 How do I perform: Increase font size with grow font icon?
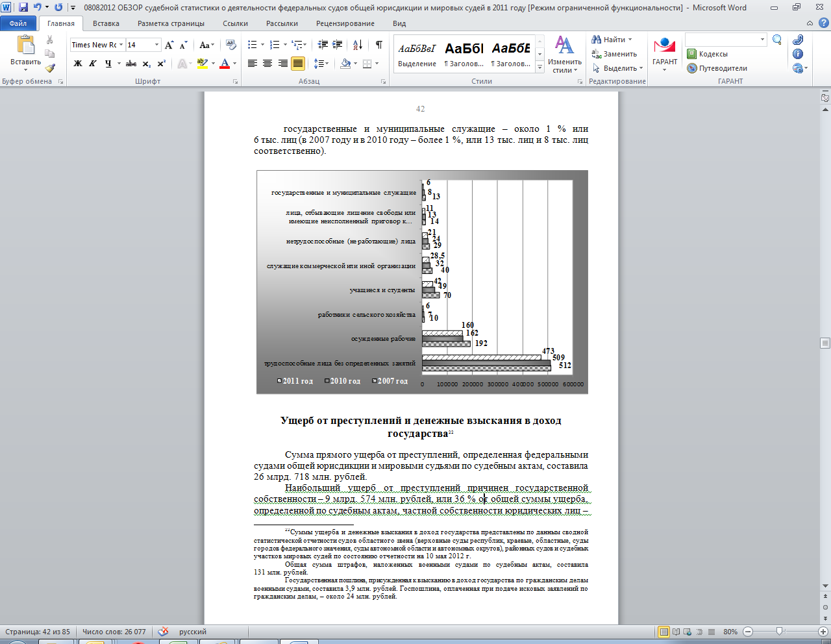169,45
